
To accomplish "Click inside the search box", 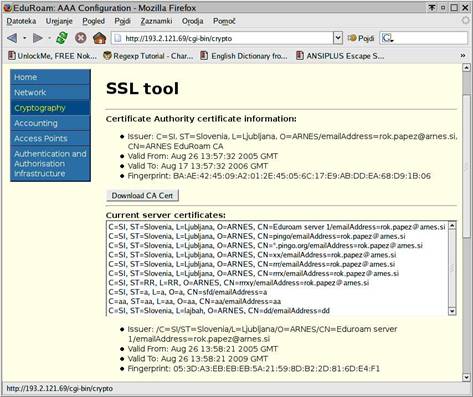I will click(431, 38).
